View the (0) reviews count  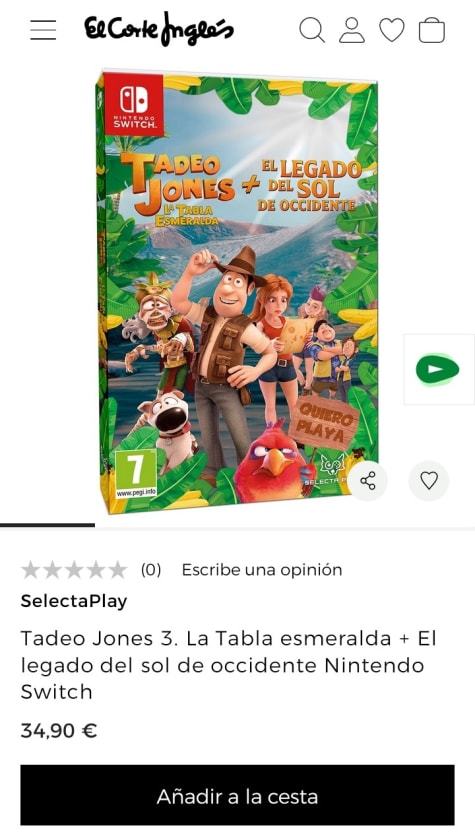click(x=151, y=570)
